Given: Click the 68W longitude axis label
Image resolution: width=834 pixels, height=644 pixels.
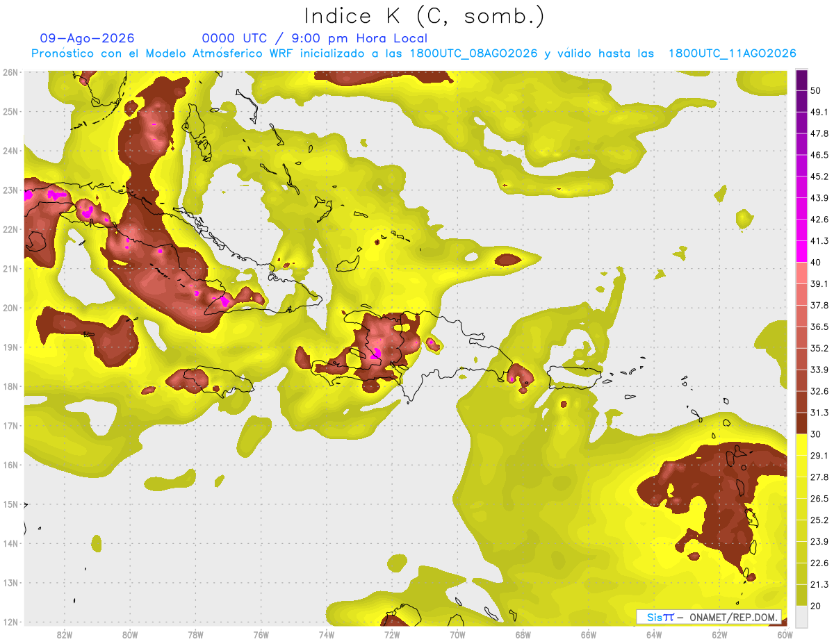Looking at the screenshot, I should pyautogui.click(x=523, y=634).
